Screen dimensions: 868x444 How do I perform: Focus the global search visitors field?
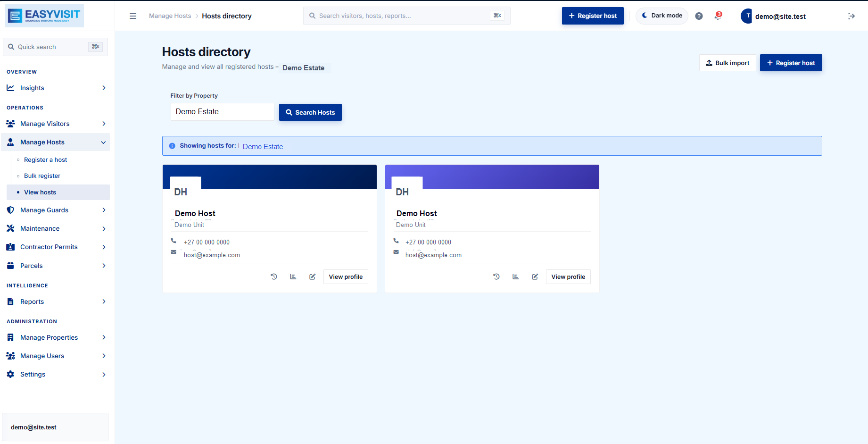pyautogui.click(x=406, y=16)
